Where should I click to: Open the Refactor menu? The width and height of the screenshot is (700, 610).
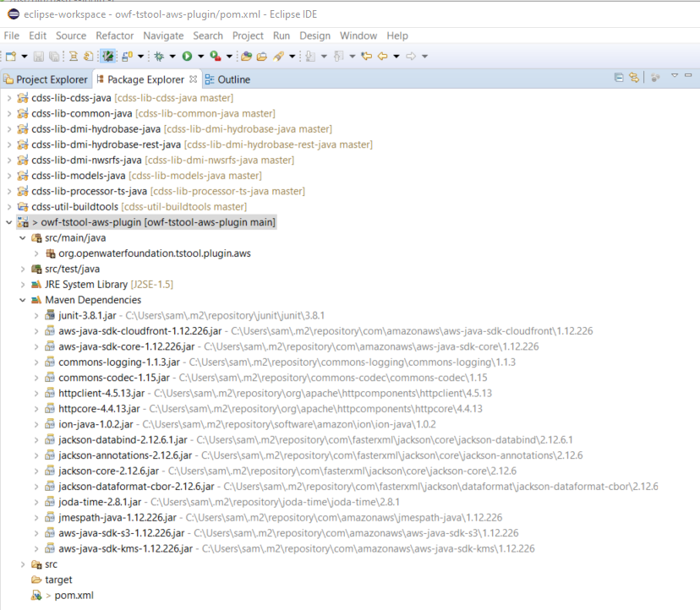click(115, 35)
